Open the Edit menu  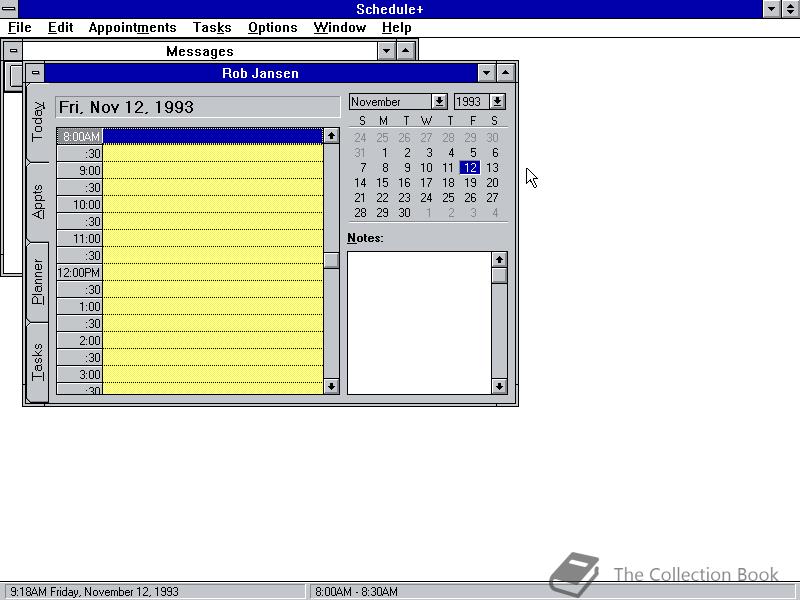pos(60,28)
